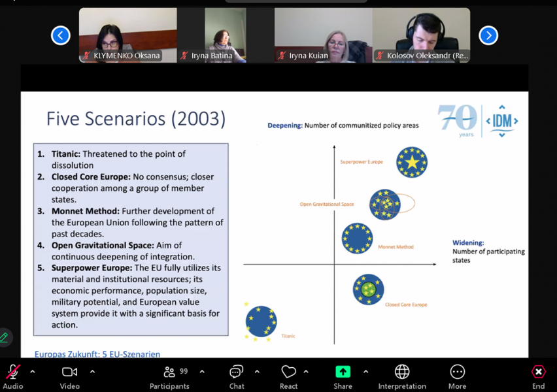This screenshot has width=557, height=392.
Task: Click the green annotation pencil icon
Action: click(x=4, y=337)
